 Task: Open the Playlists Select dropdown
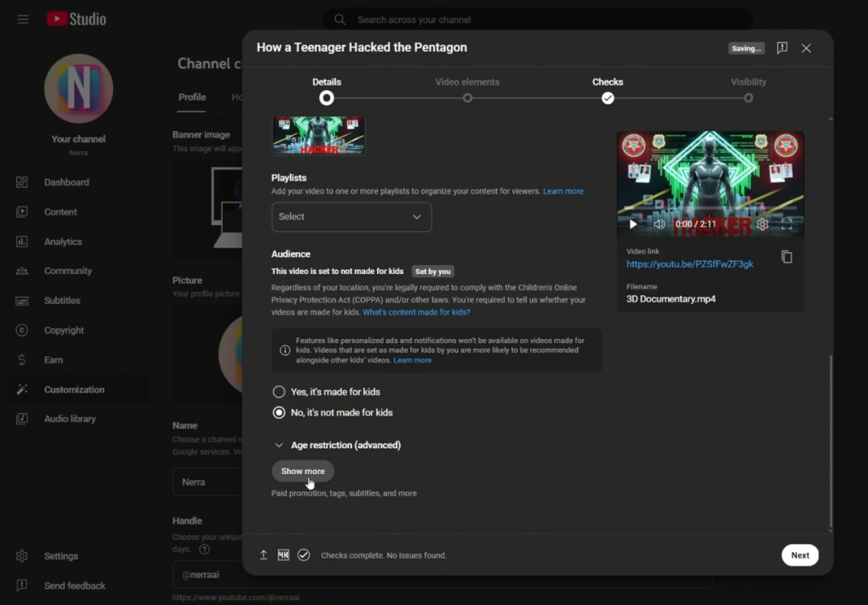point(351,217)
